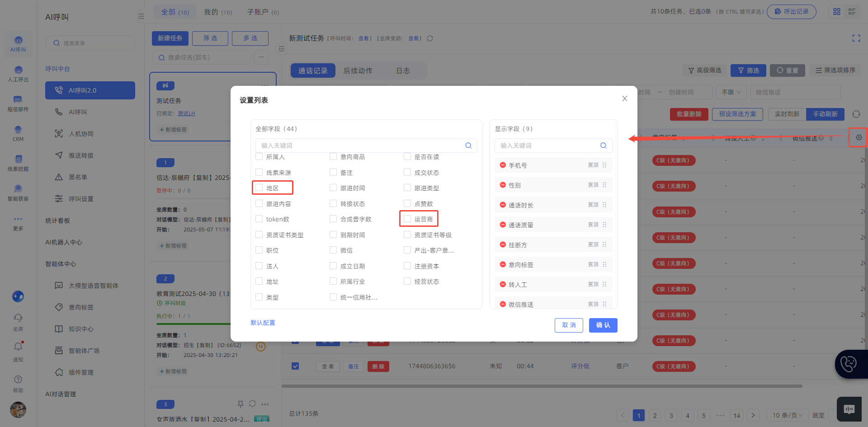This screenshot has height=427, width=868.
Task: Confirm with the 确认 button
Action: (x=603, y=325)
